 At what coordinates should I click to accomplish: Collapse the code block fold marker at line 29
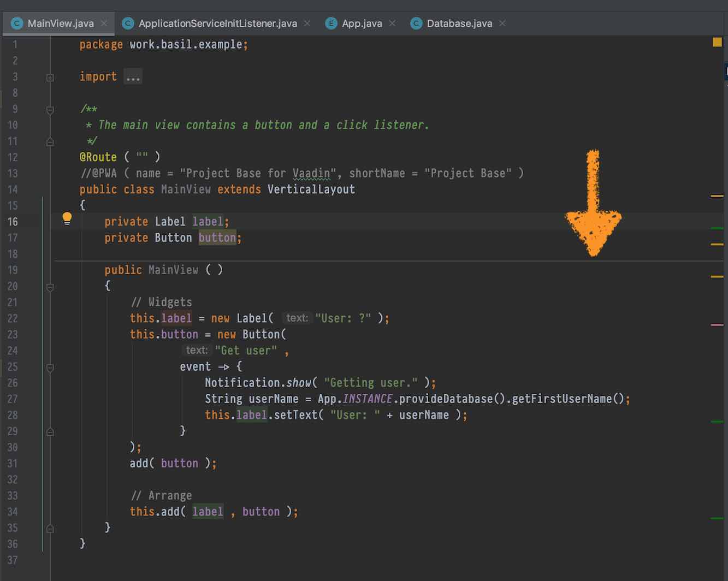tap(50, 431)
